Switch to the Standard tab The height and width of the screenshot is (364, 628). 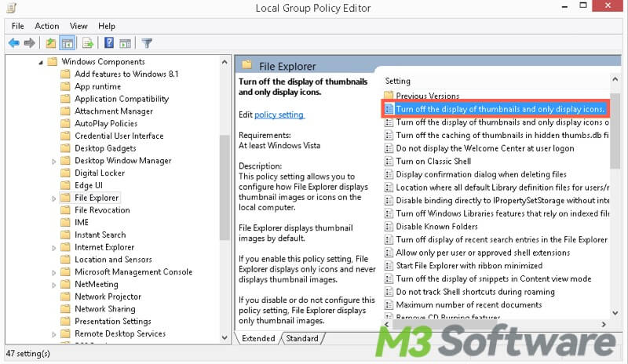coord(302,338)
